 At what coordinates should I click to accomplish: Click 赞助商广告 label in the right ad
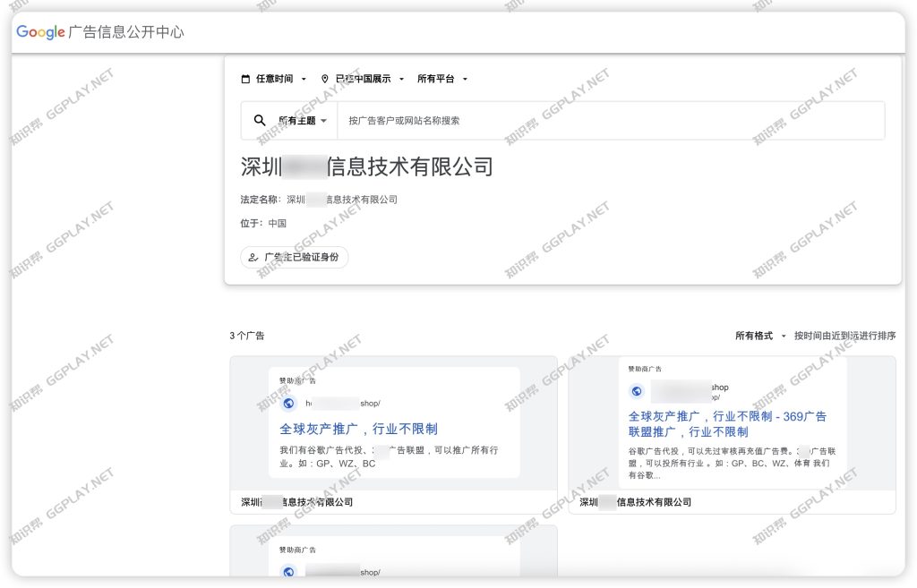[x=645, y=369]
